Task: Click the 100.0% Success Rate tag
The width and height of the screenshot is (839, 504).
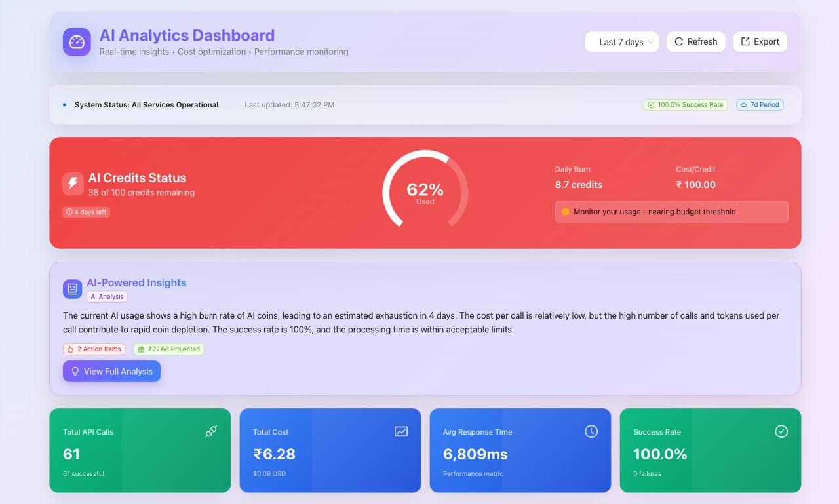Action: point(685,105)
